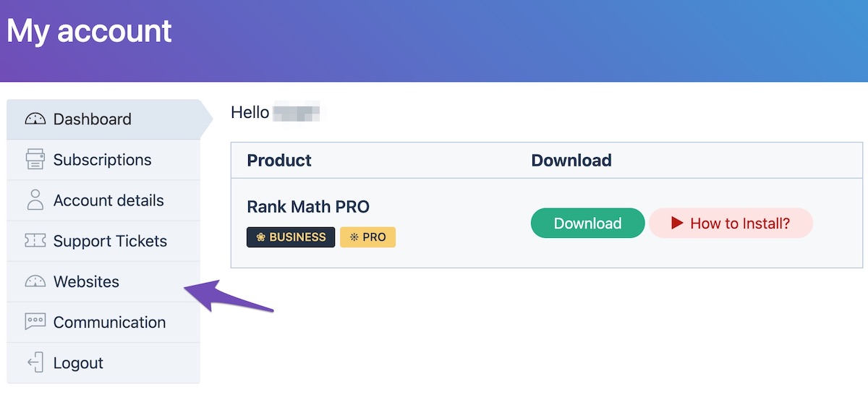The width and height of the screenshot is (868, 395).
Task: Open Account details section
Action: (109, 200)
